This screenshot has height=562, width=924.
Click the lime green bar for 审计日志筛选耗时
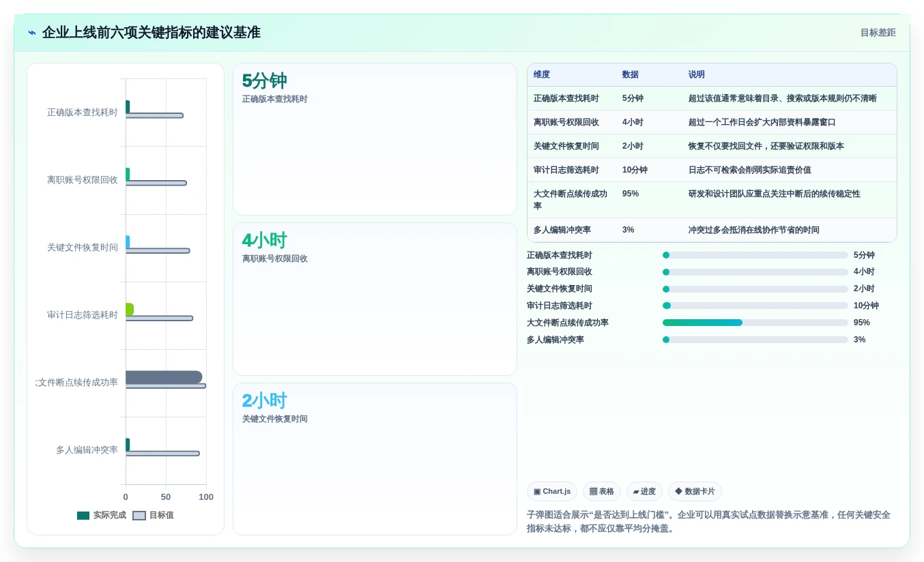pyautogui.click(x=130, y=310)
